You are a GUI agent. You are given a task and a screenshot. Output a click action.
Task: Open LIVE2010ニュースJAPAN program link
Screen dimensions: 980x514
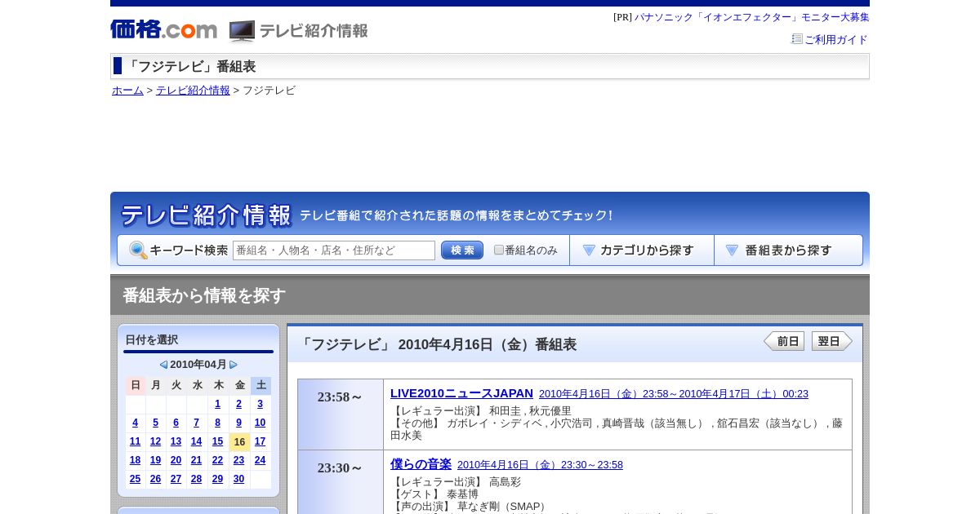point(461,393)
